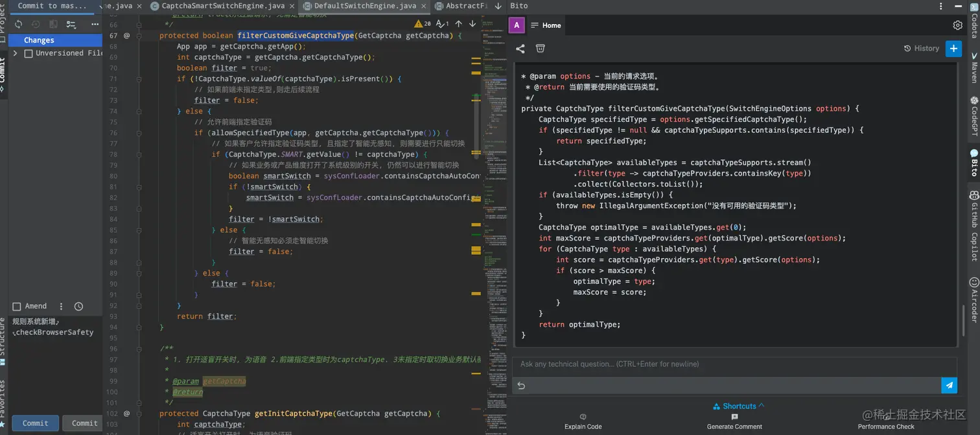Click the warning count indicator showing 20
The image size is (980, 435).
[423, 23]
